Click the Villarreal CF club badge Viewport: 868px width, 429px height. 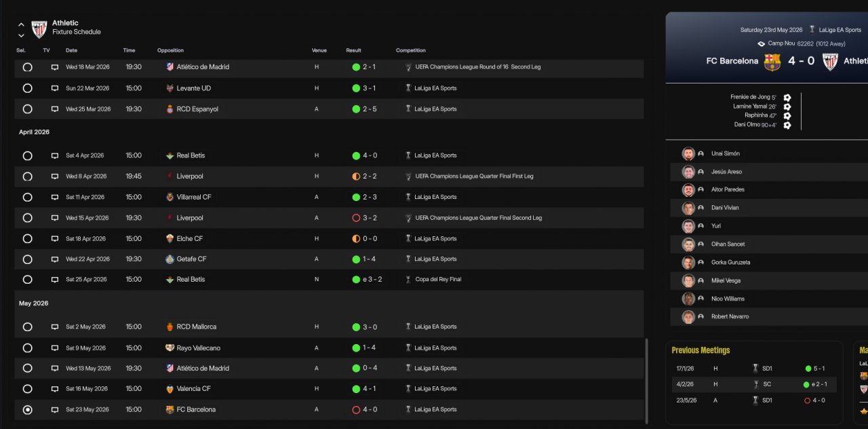(x=170, y=197)
